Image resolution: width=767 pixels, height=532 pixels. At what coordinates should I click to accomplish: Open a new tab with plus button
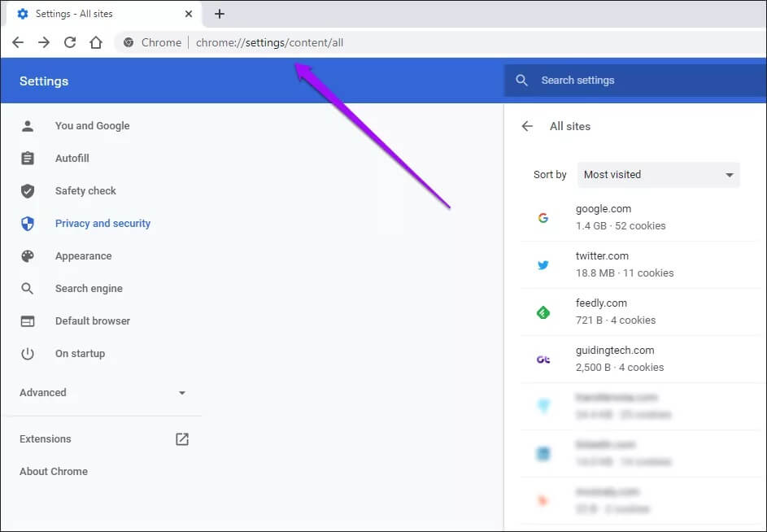pyautogui.click(x=220, y=14)
